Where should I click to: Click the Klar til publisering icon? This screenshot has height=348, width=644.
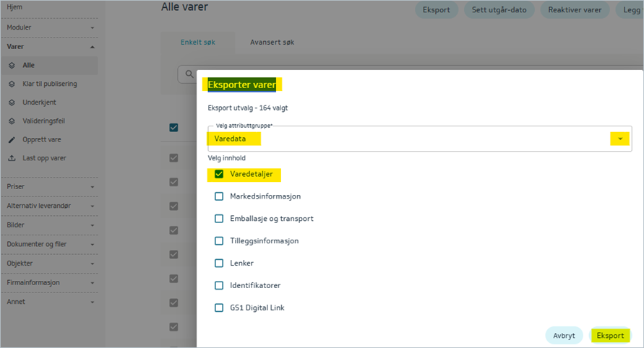tap(12, 84)
